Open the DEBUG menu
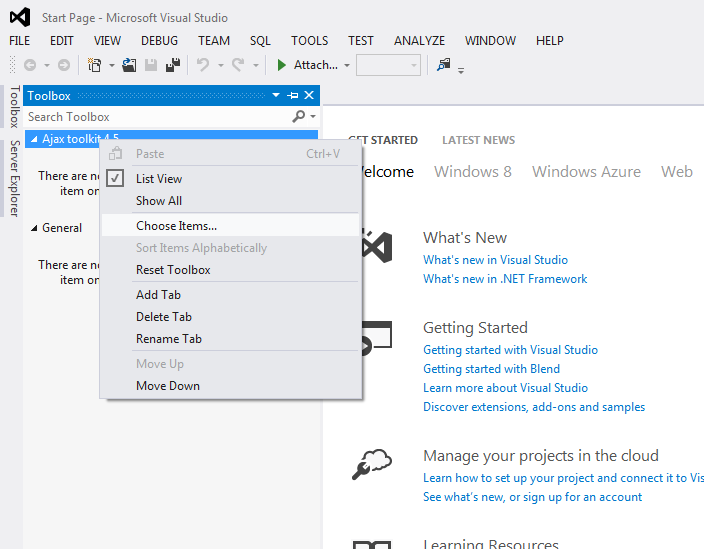The width and height of the screenshot is (704, 549). 159,41
